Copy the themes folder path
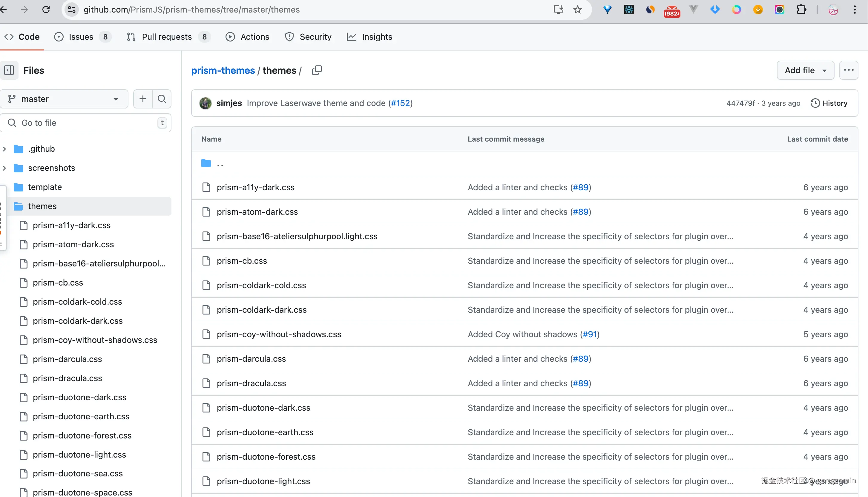The width and height of the screenshot is (868, 497). pos(316,70)
